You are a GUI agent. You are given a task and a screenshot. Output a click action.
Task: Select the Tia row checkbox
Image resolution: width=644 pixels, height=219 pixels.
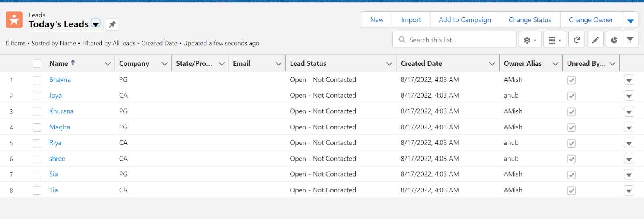(x=37, y=190)
